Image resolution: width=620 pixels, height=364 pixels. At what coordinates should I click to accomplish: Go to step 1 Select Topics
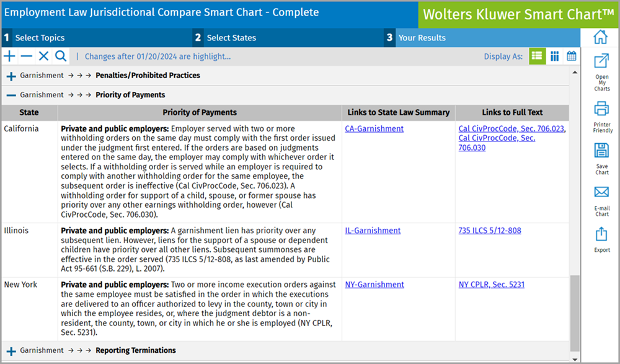[x=97, y=38]
